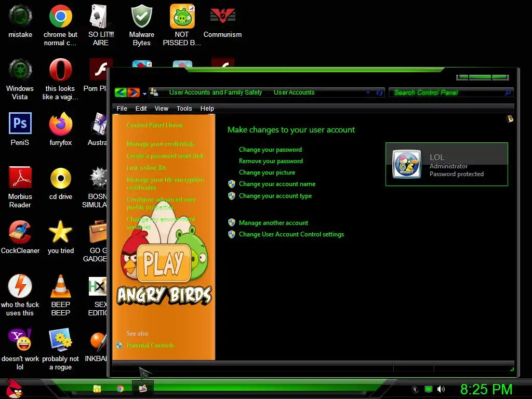This screenshot has height=399, width=532.
Task: Select the User Accounts taskbar button
Action: point(143,389)
